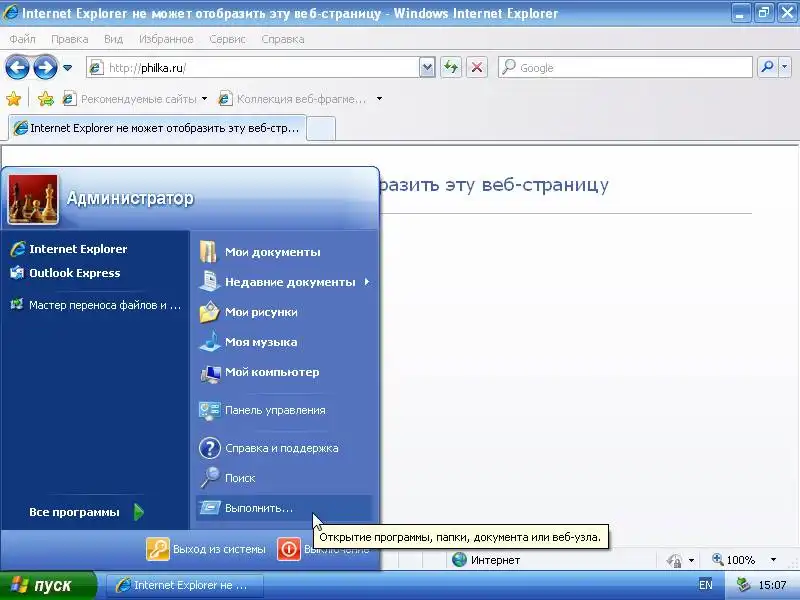The width and height of the screenshot is (800, 600).
Task: Click the protected mode status icon
Action: [x=674, y=560]
